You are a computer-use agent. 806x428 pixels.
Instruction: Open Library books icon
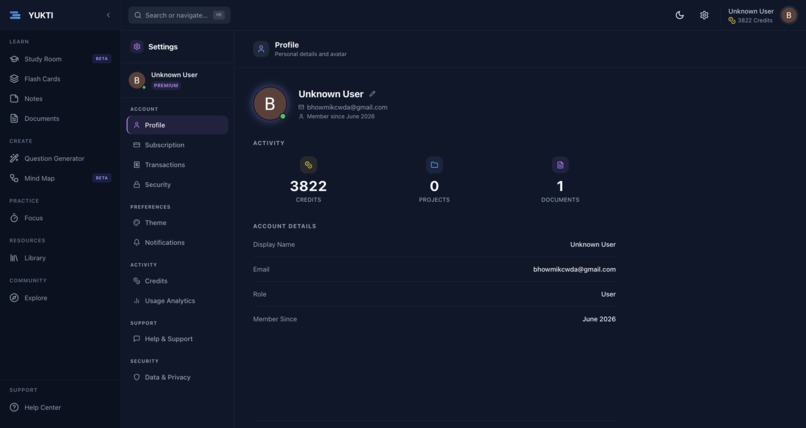click(x=14, y=258)
